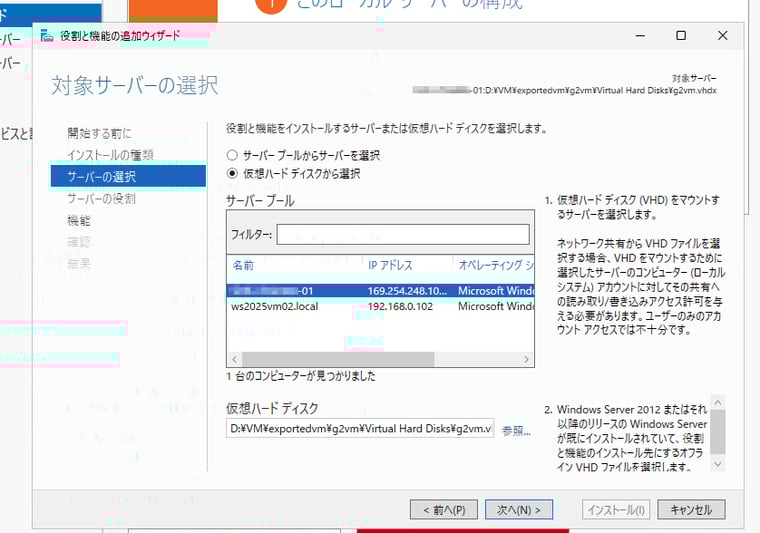
Task: Click the < 前へ(P) button
Action: [444, 510]
